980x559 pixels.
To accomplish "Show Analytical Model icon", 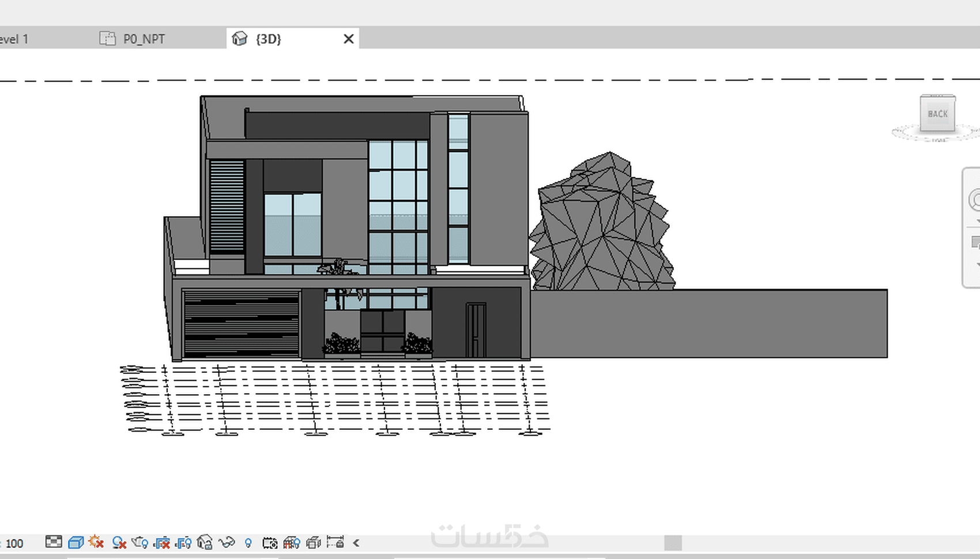I will pyautogui.click(x=292, y=542).
